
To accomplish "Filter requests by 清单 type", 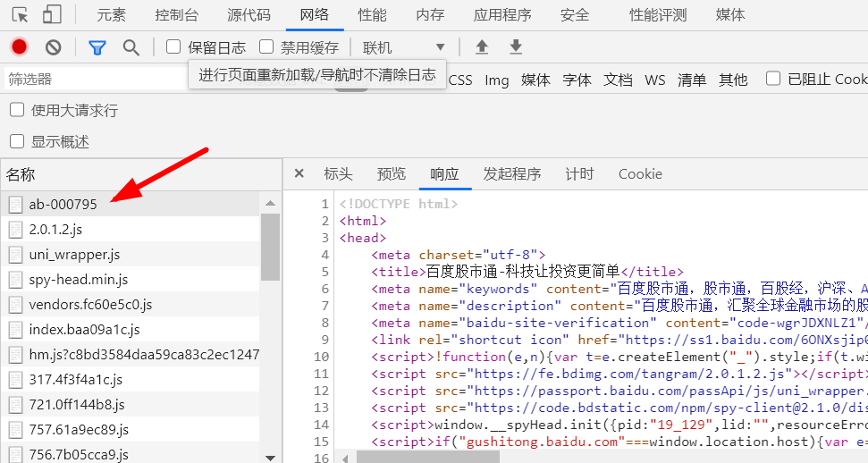I will 692,80.
